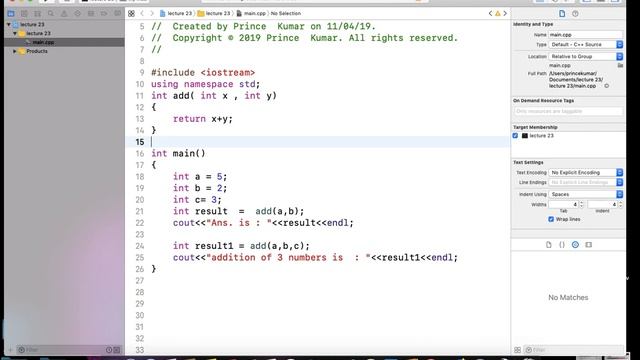Open the Symbol navigator icon

(38, 13)
